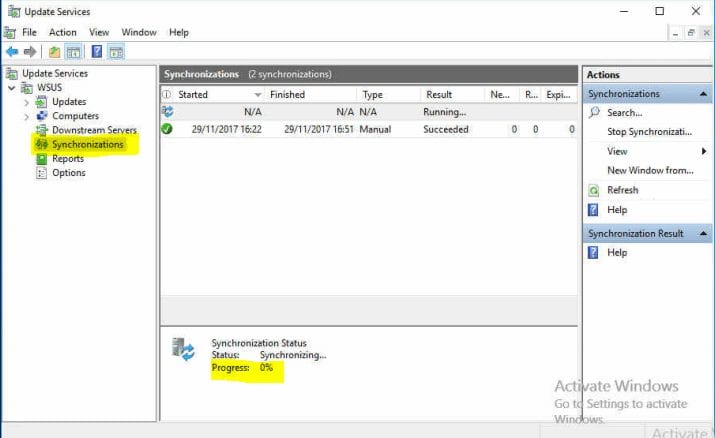Collapse the Synchronization Result actions section
The width and height of the screenshot is (715, 438).
(704, 234)
